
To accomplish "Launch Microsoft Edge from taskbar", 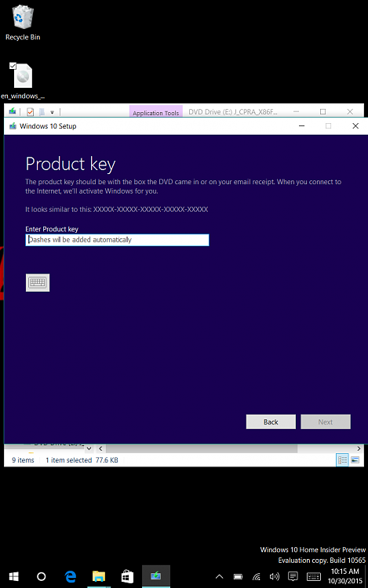I will [x=70, y=576].
